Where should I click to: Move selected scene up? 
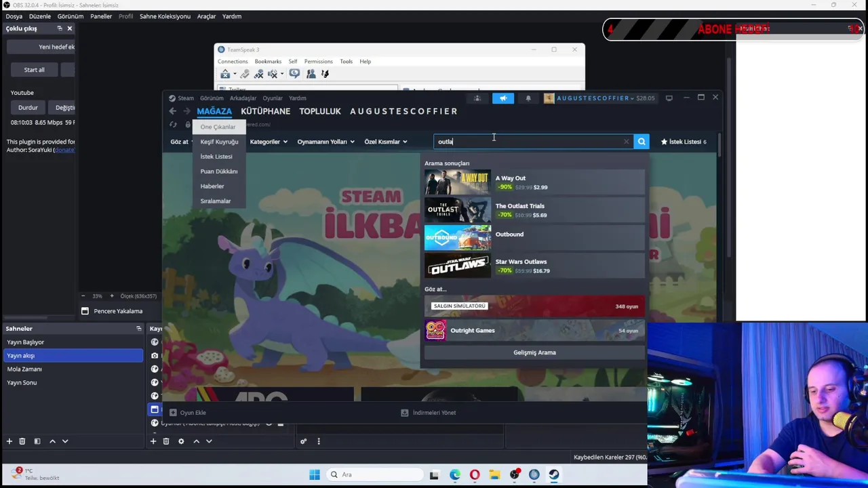[x=52, y=441]
